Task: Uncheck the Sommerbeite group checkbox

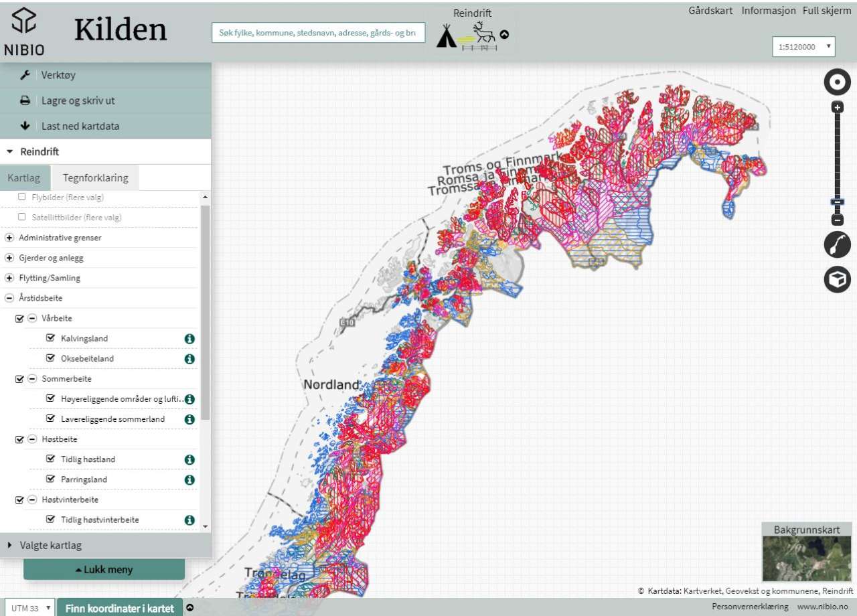Action: (19, 379)
